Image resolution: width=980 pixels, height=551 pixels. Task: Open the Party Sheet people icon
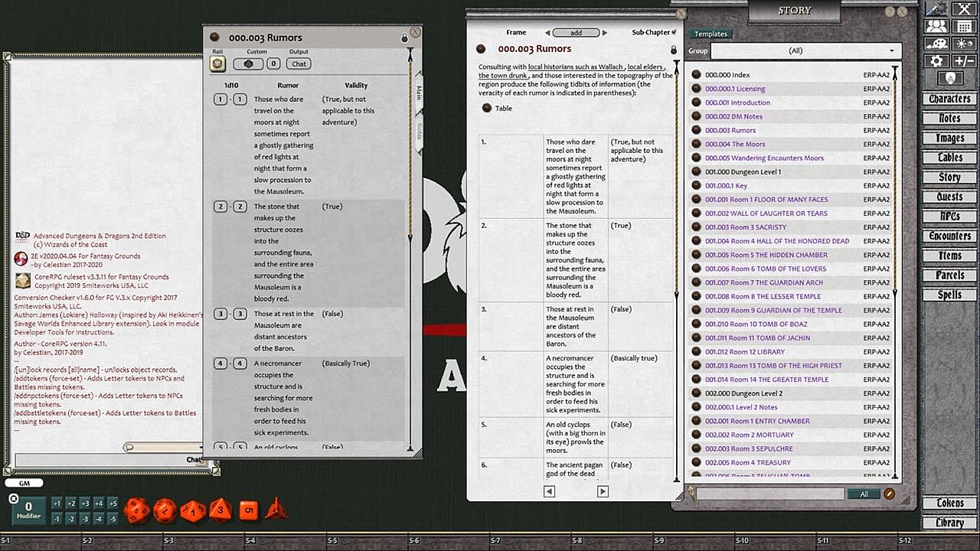click(936, 27)
